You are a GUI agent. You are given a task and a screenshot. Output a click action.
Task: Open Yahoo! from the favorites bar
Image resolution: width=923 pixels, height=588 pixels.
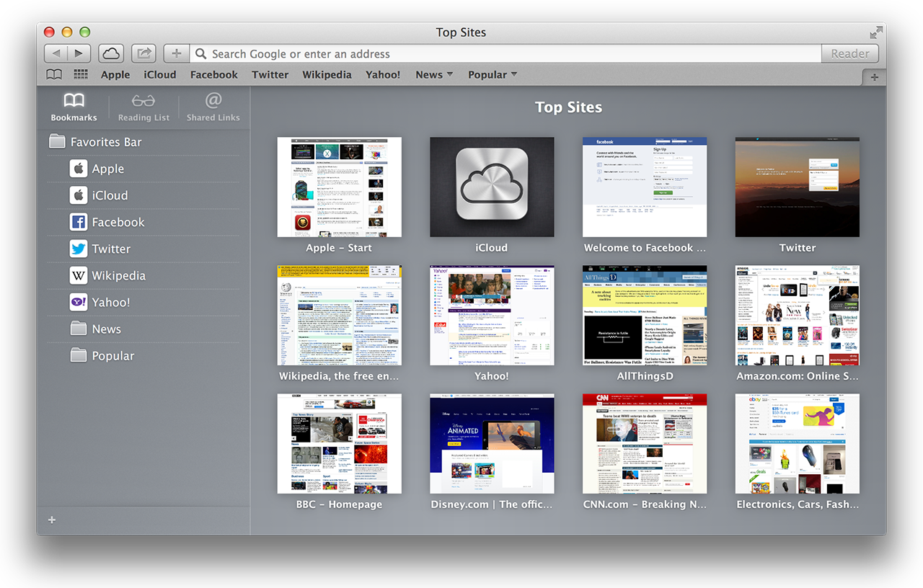click(383, 75)
